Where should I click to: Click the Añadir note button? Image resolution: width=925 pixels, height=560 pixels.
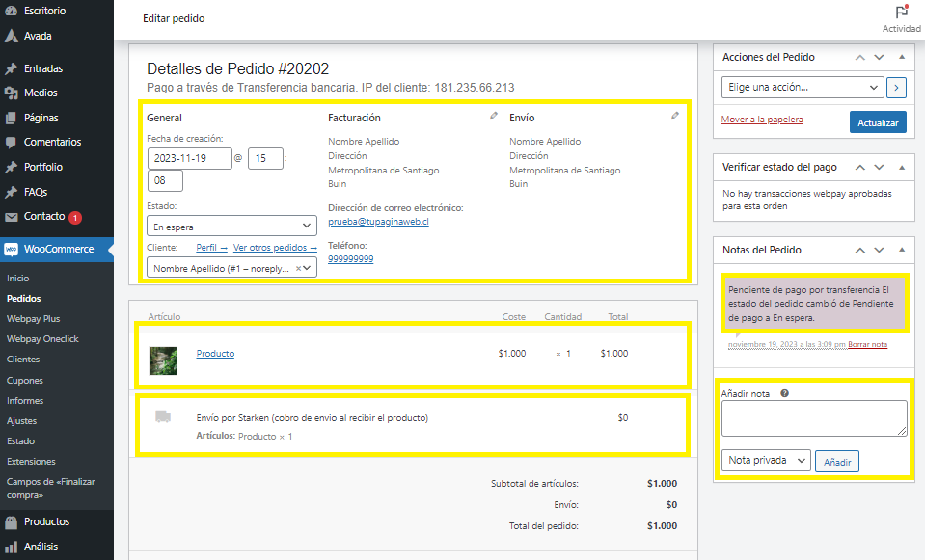836,462
